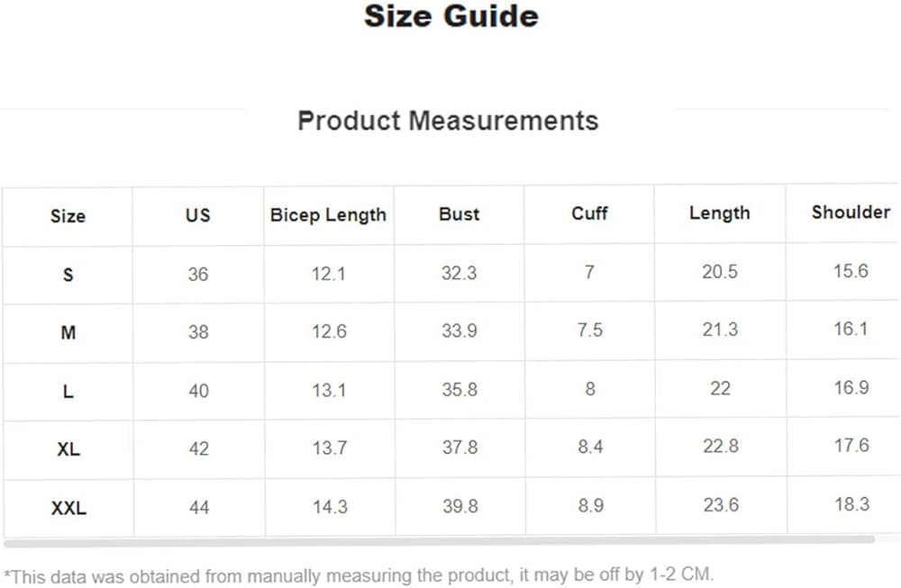Select the 18.3 shoulder measurement cell

851,505
